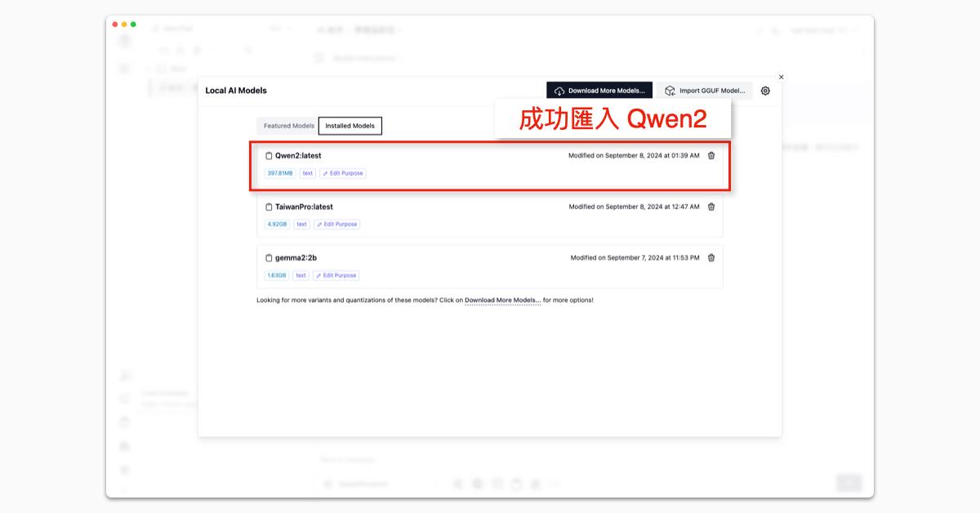Click the cube icon on Import GGUF Model

coord(670,91)
